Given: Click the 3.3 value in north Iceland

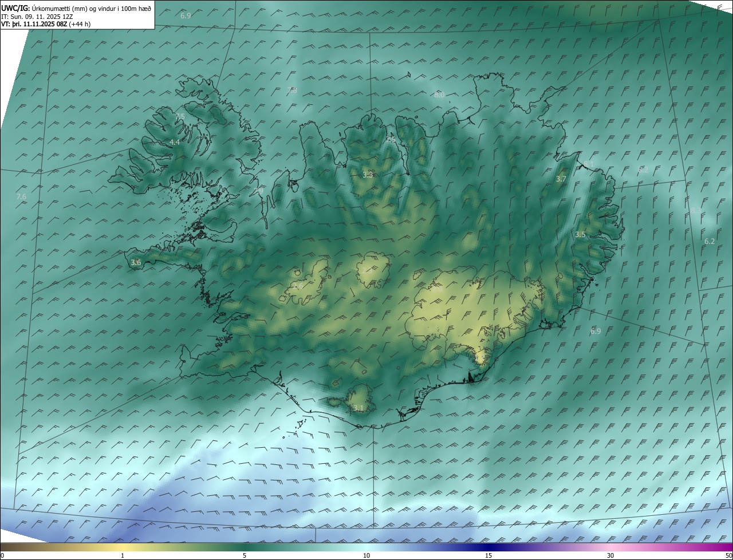Looking at the screenshot, I should click(x=368, y=175).
